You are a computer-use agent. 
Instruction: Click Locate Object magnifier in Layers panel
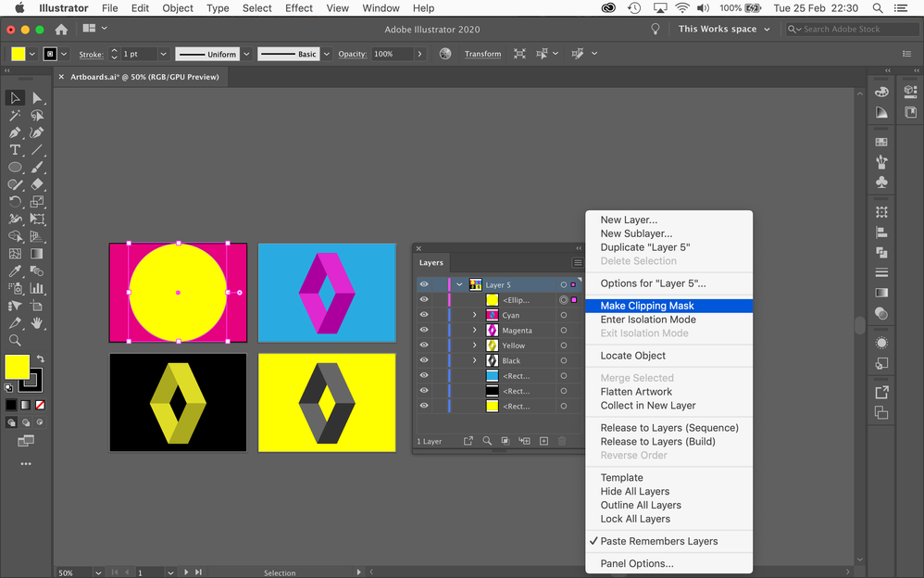click(487, 442)
